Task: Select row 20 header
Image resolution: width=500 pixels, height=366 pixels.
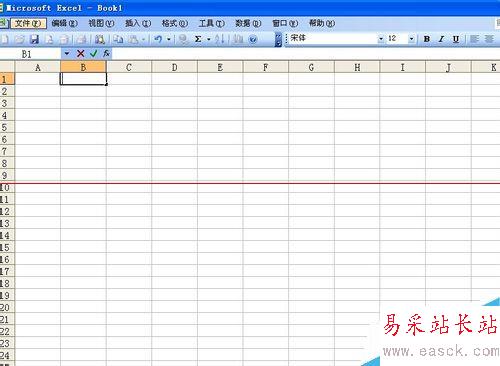Action: [x=7, y=307]
